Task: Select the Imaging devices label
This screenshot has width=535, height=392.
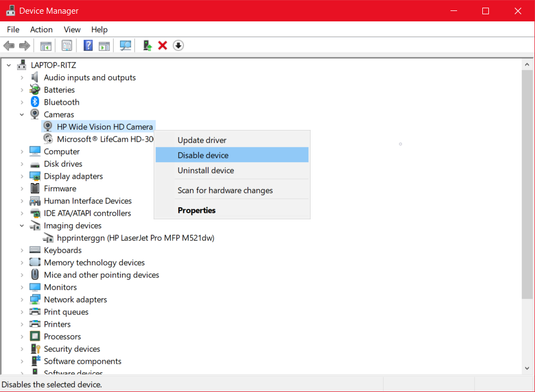Action: (72, 226)
